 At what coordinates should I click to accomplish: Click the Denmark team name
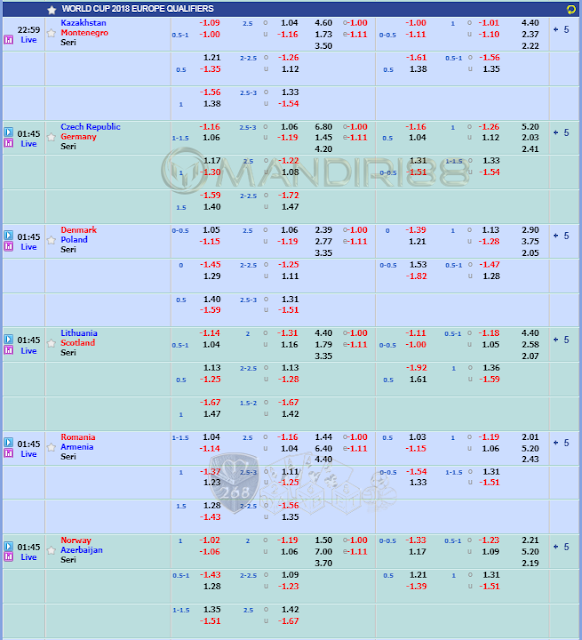[79, 230]
